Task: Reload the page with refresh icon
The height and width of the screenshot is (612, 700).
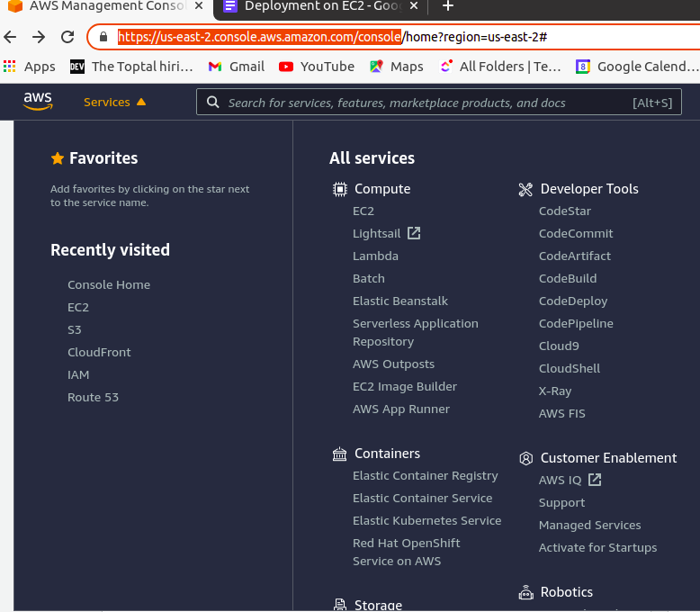Action: [x=67, y=37]
